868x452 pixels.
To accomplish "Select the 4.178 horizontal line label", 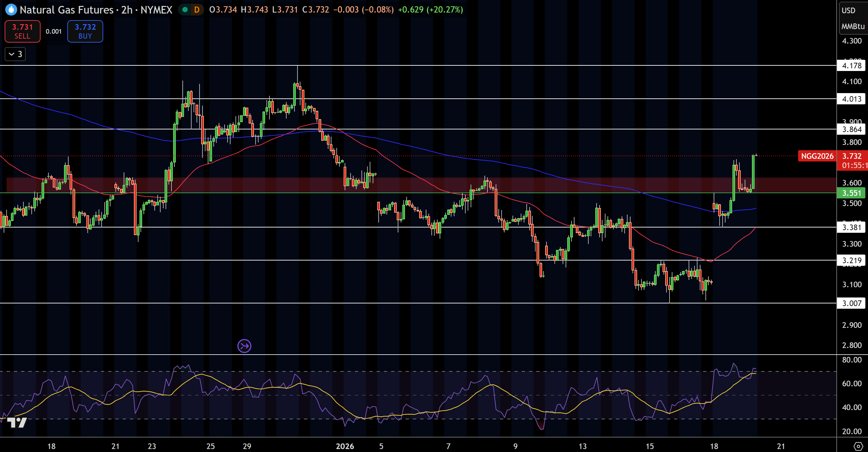I will (852, 65).
